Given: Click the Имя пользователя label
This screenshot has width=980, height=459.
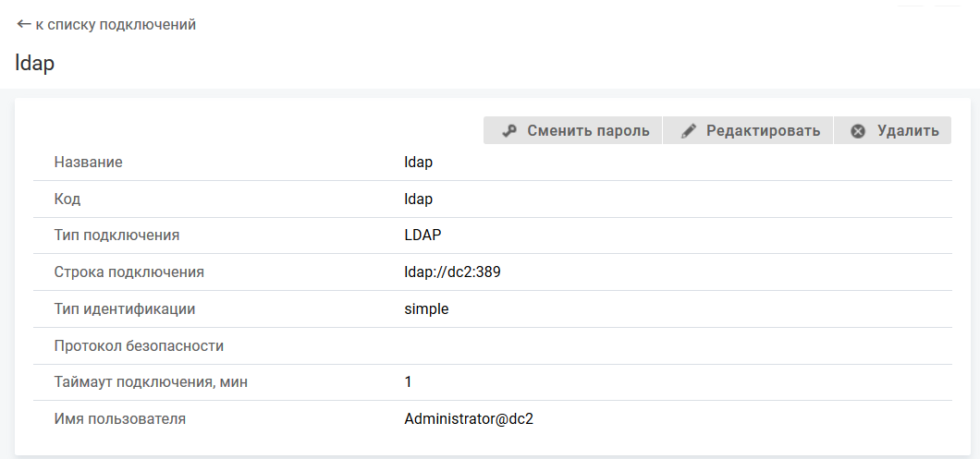Looking at the screenshot, I should 120,419.
